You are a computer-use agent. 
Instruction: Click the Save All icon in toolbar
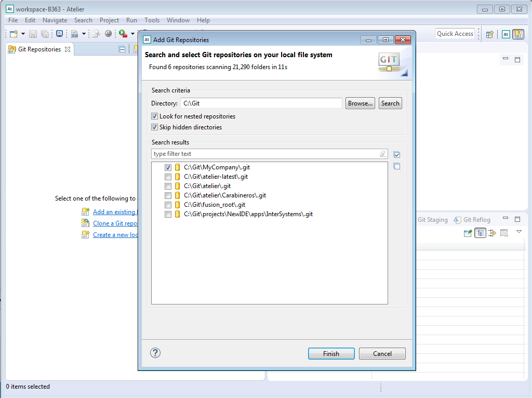pos(45,34)
